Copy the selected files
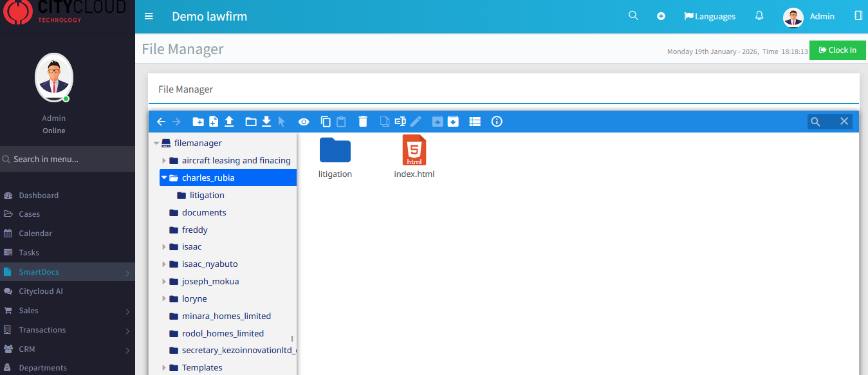 (326, 122)
